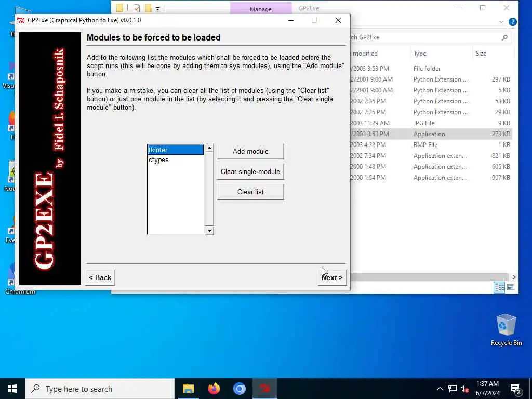Open Explorer help question mark icon
The image size is (532, 399).
pyautogui.click(x=513, y=22)
